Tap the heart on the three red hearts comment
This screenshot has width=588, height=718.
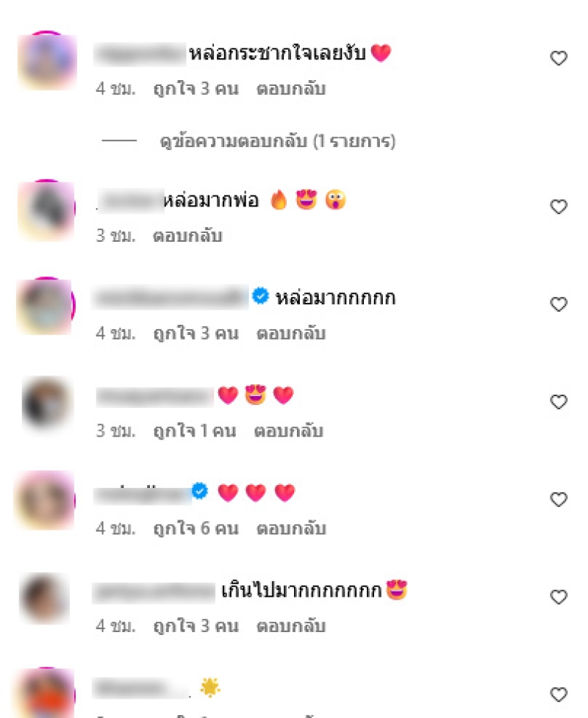[559, 499]
